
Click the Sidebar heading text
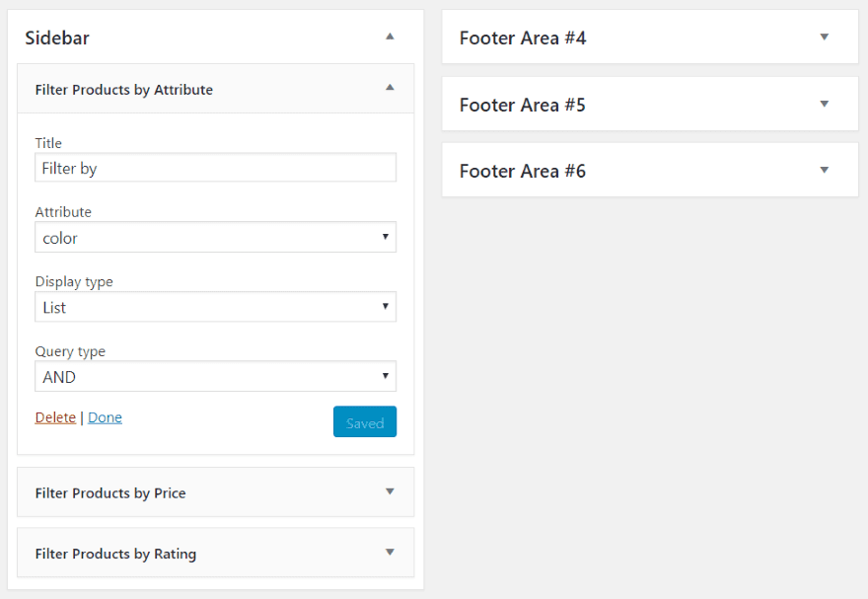tap(57, 38)
